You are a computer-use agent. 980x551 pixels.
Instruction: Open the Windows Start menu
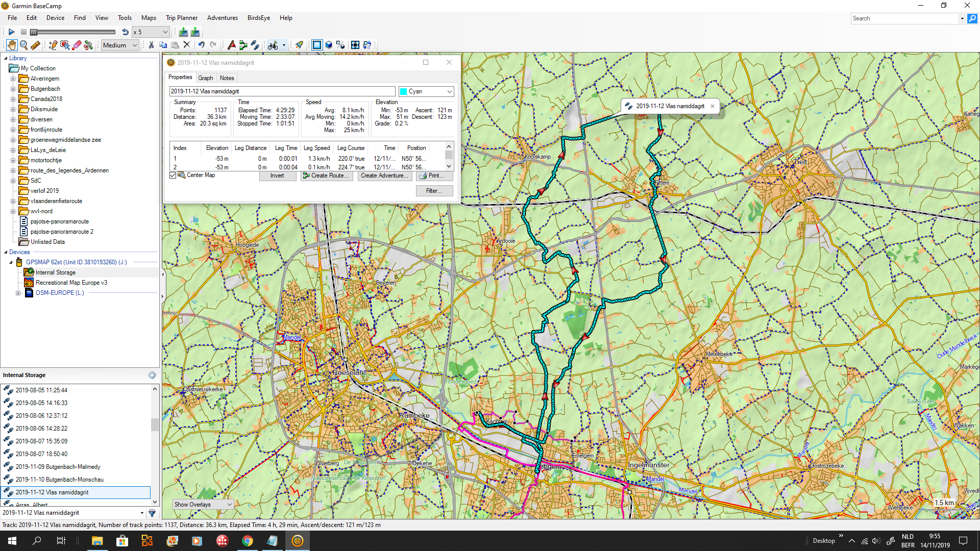[x=12, y=541]
